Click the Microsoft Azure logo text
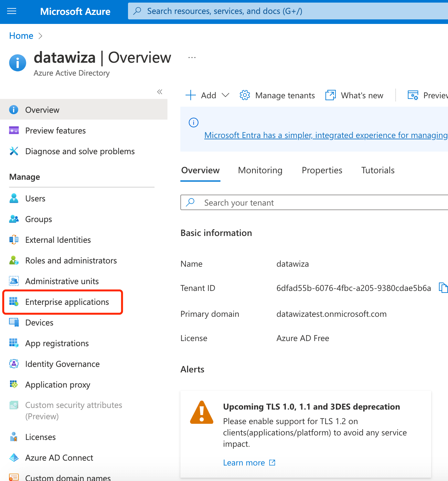Screen dimensions: 448x481 click(x=75, y=12)
